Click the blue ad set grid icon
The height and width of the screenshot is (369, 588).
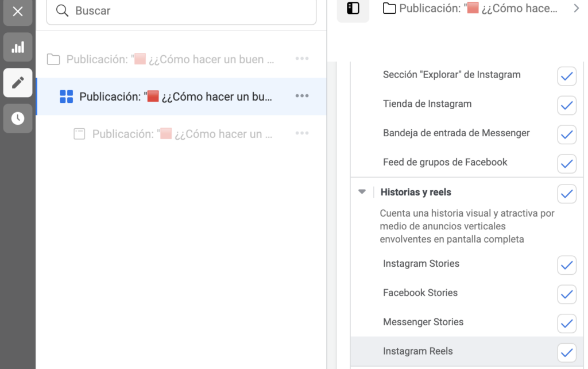(67, 97)
